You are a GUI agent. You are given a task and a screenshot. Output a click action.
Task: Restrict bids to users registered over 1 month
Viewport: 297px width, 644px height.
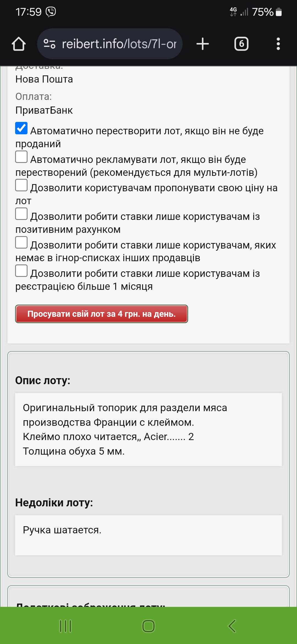[x=21, y=271]
